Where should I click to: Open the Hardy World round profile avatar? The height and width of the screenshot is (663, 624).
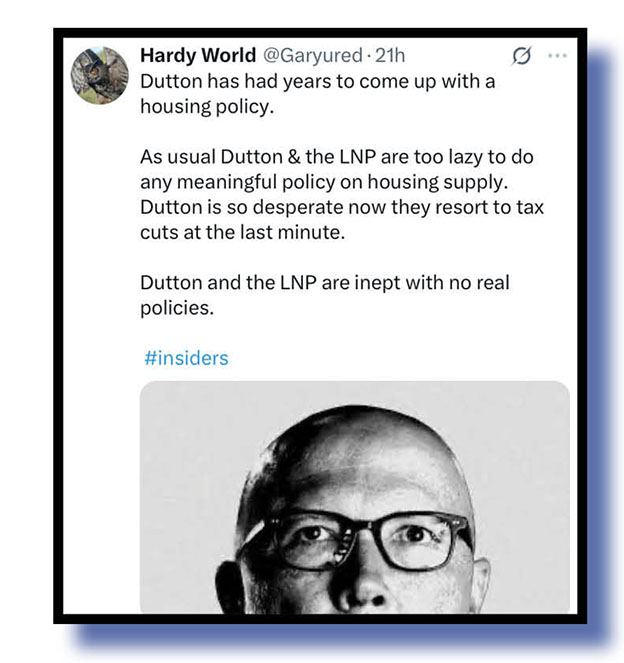coord(99,75)
